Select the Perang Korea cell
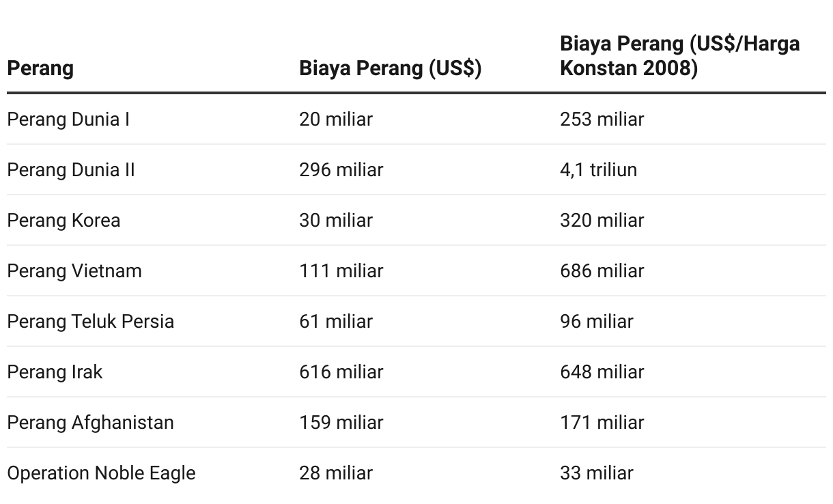The image size is (833, 504). 63,221
